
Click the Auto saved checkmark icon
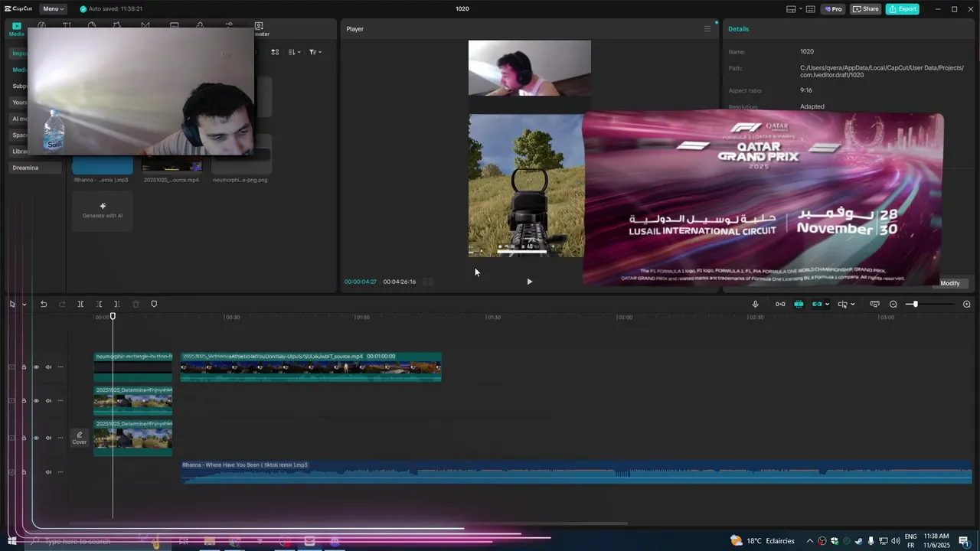83,9
